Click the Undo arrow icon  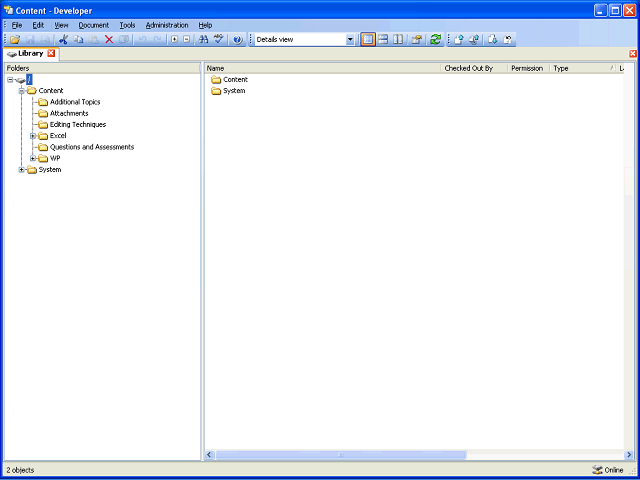click(x=142, y=40)
